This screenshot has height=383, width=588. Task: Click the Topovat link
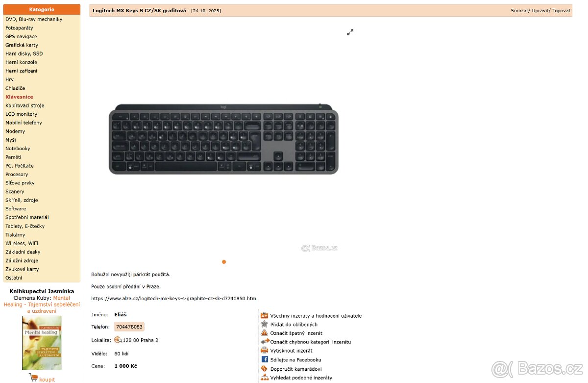(x=562, y=10)
